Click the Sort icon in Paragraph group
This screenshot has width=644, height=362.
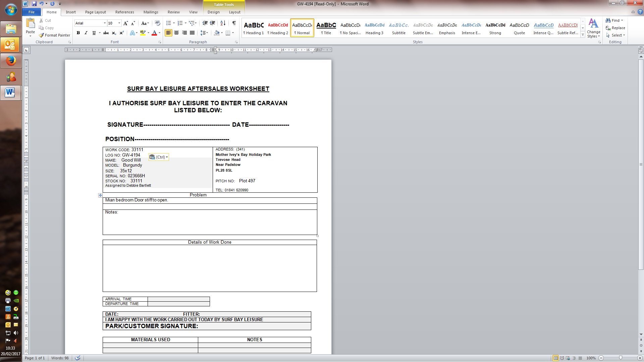223,23
